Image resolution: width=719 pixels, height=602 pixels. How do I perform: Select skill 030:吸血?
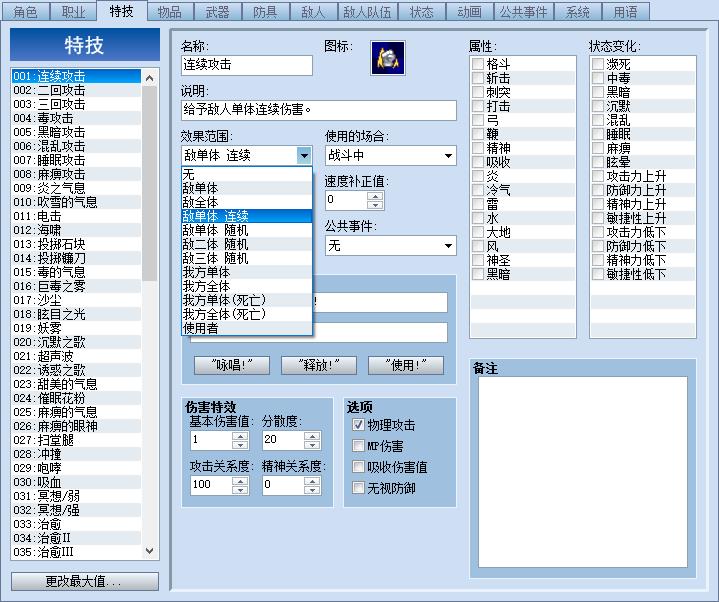coord(77,482)
